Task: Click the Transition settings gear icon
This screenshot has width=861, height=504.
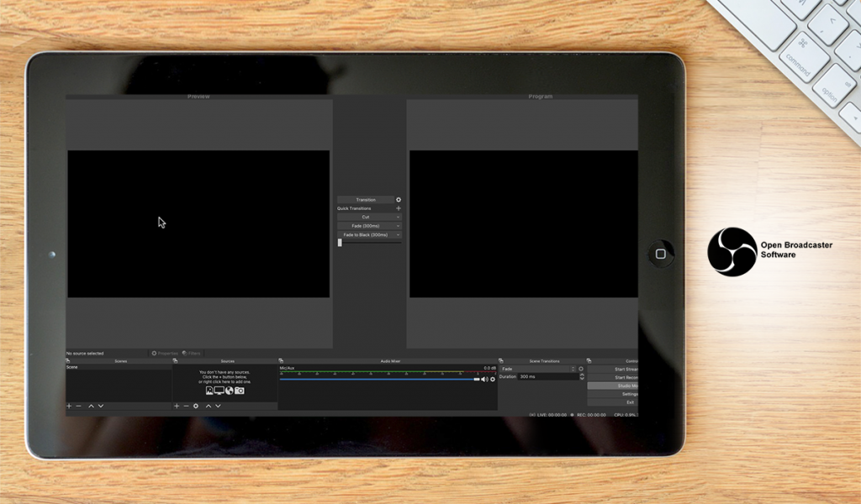Action: [x=399, y=200]
